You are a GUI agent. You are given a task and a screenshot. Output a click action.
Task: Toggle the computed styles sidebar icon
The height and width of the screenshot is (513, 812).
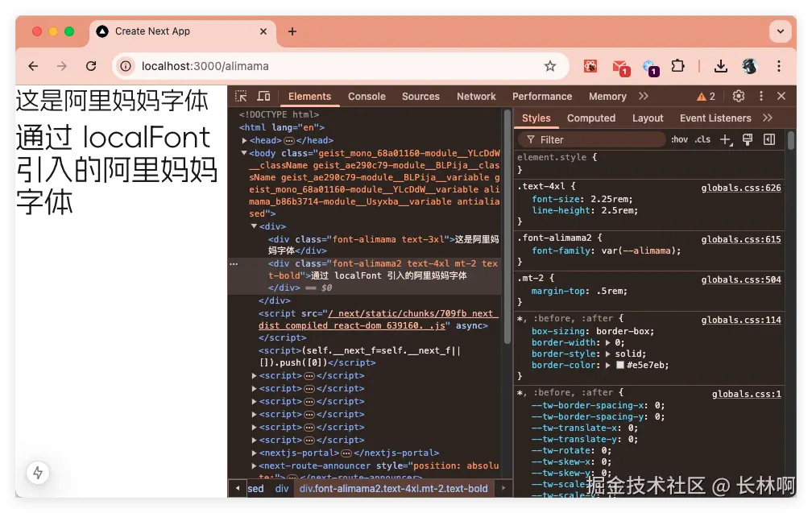point(769,140)
